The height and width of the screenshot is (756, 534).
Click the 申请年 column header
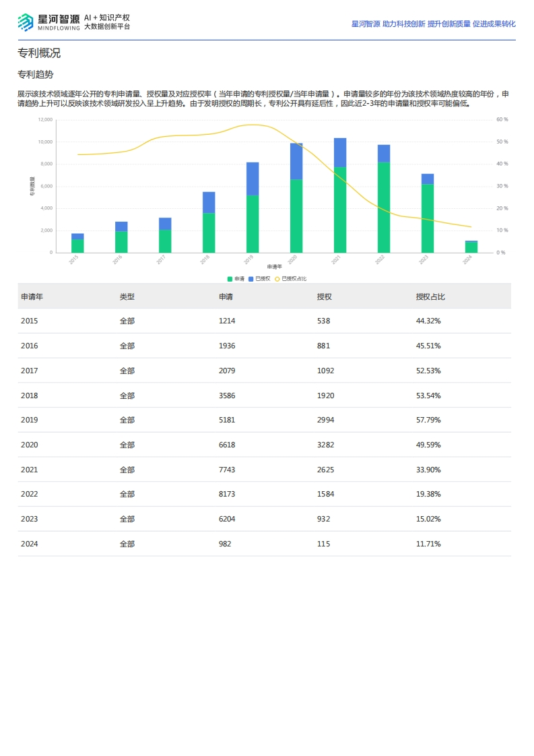click(32, 296)
